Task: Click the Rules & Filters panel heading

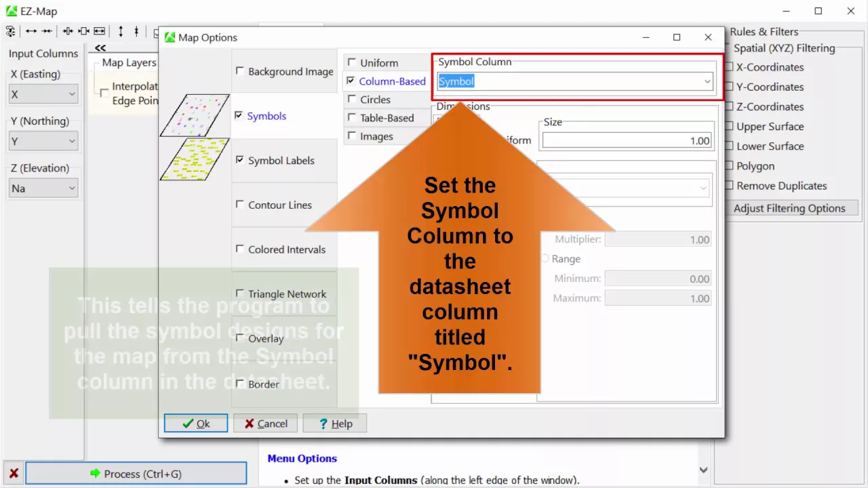Action: [x=764, y=31]
